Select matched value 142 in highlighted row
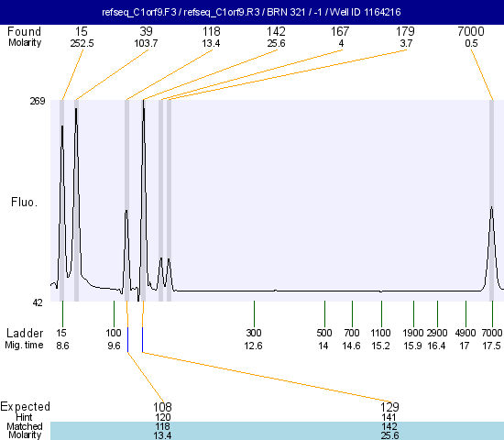Viewport: 504px width, 440px height. coord(389,426)
